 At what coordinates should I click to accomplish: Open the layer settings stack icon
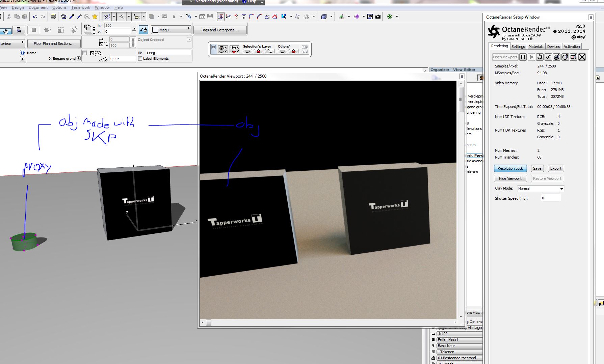(53, 17)
